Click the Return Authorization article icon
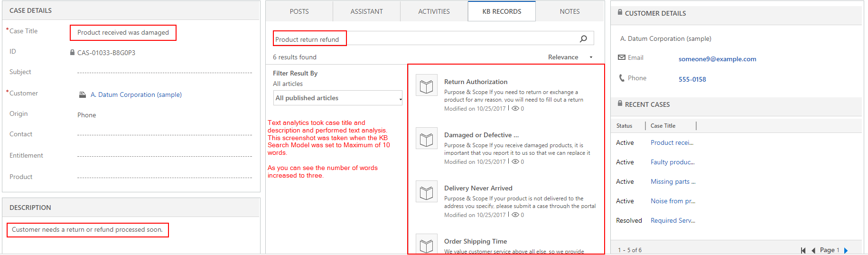868x255 pixels. (426, 86)
